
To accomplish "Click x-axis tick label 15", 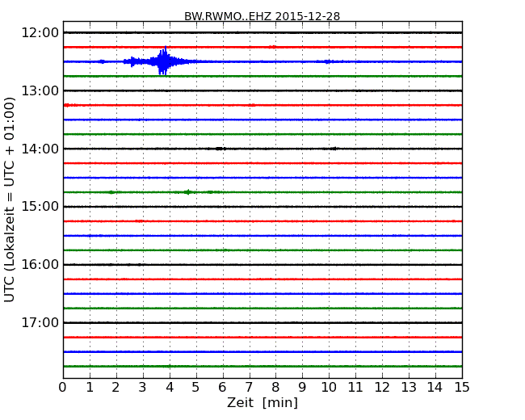I will [462, 388].
